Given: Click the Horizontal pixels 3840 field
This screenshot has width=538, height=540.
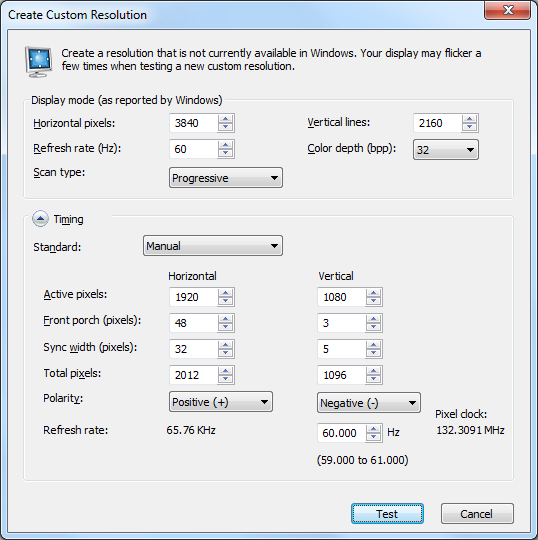Looking at the screenshot, I should (194, 123).
